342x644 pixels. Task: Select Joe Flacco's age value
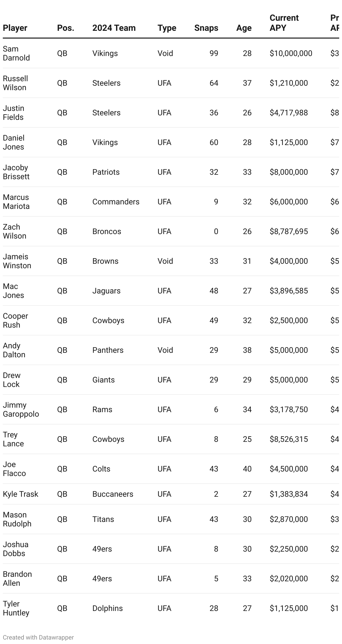(x=247, y=469)
